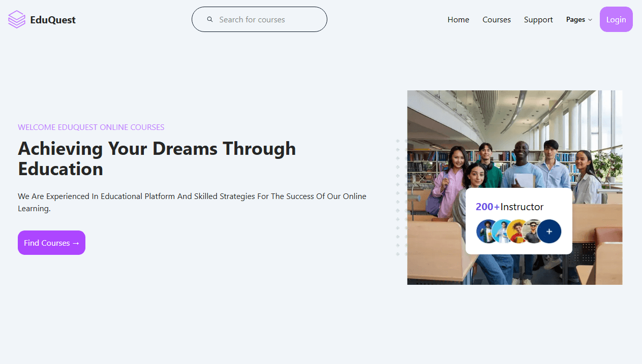
Task: Open the Support nav item
Action: point(538,20)
